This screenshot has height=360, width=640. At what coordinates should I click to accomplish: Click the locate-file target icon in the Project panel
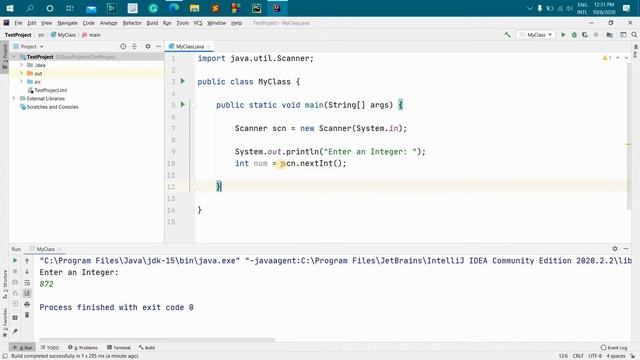pos(123,47)
